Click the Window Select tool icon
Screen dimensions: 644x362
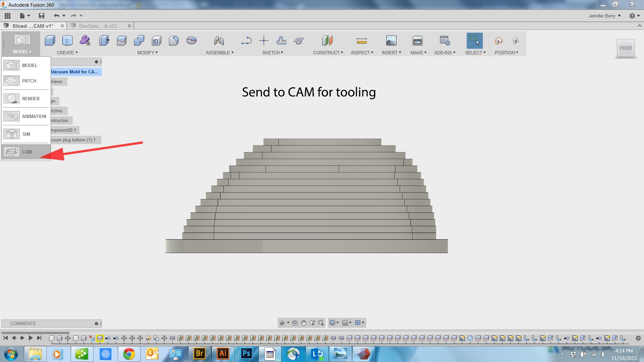coord(474,41)
